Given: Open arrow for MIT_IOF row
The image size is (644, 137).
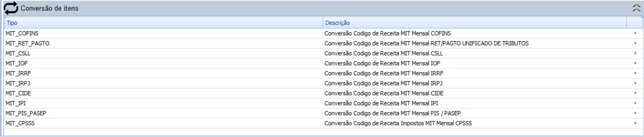Looking at the screenshot, I should pyautogui.click(x=635, y=63).
